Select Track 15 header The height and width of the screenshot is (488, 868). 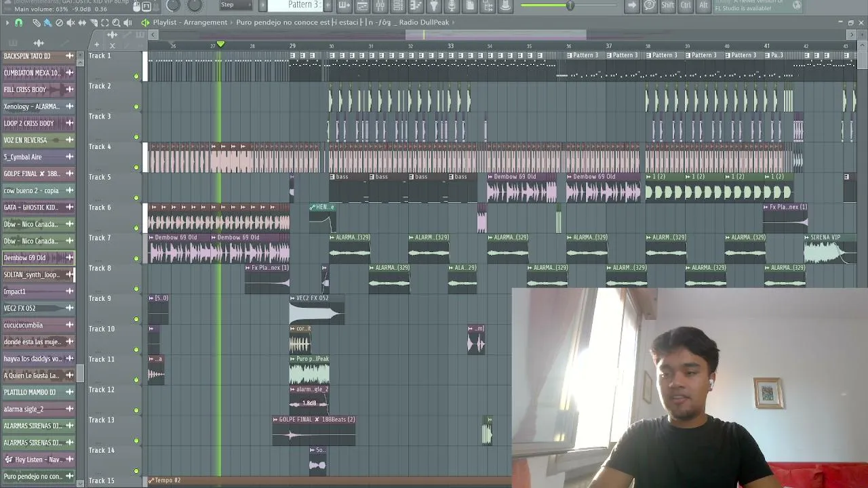[x=115, y=482]
